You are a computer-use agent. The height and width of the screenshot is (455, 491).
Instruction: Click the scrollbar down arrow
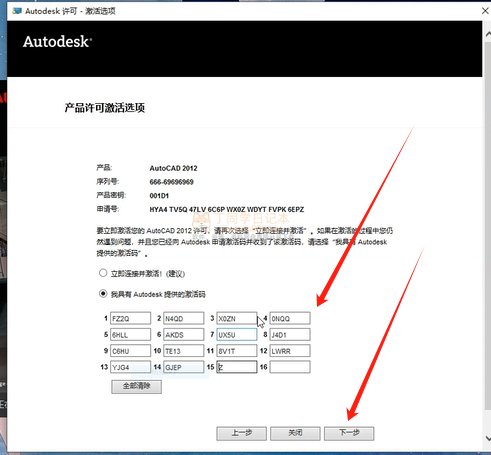coord(487,438)
